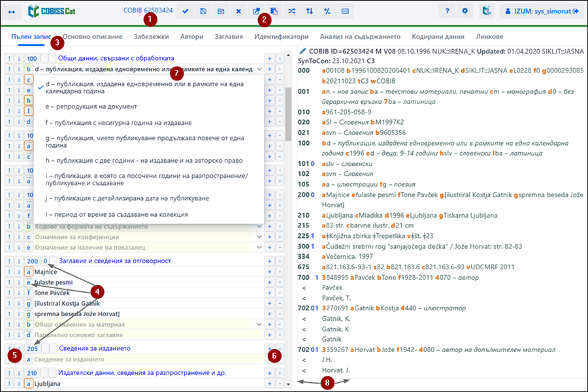Expand Кодове за формата на съдържанието dropdown

(259, 226)
